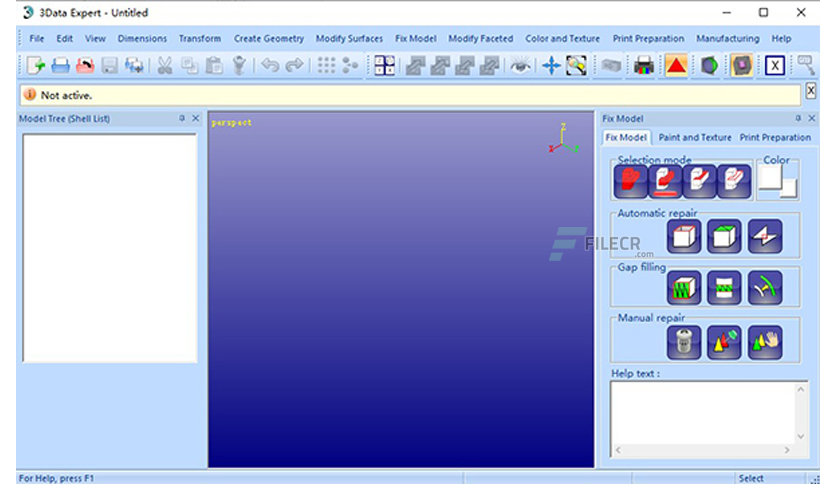Image resolution: width=836 pixels, height=484 pixels.
Task: Click the blue four-way pan arrows icon
Action: 551,66
